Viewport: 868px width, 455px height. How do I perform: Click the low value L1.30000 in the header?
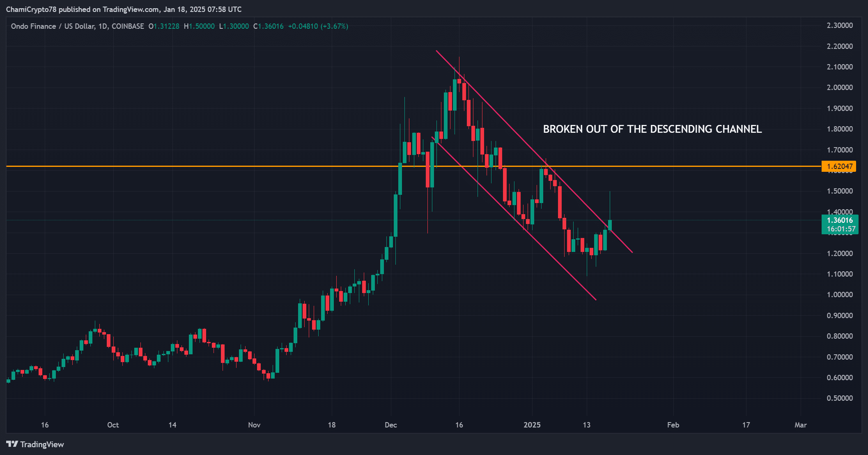(234, 26)
